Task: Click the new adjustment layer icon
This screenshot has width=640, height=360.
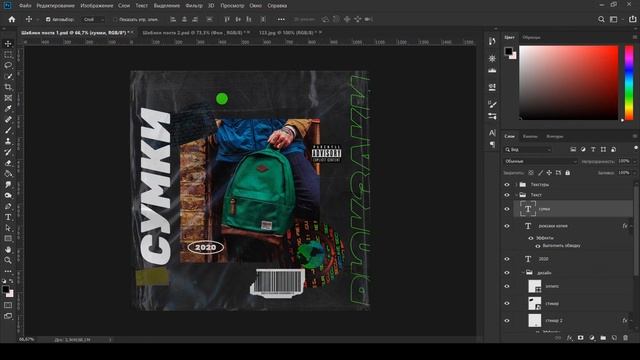Action: (592, 338)
